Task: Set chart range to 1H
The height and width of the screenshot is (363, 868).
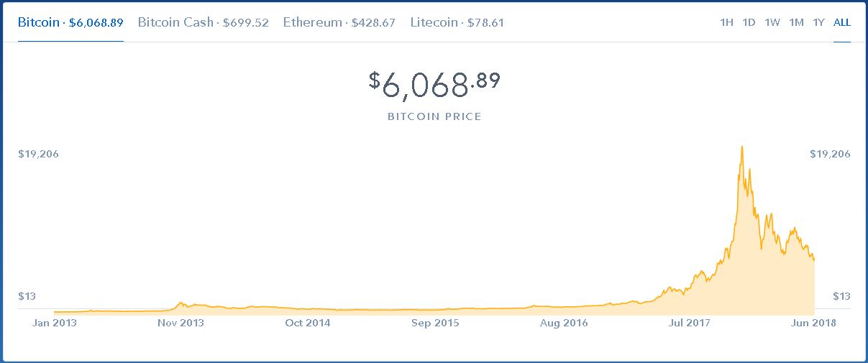Action: point(726,22)
